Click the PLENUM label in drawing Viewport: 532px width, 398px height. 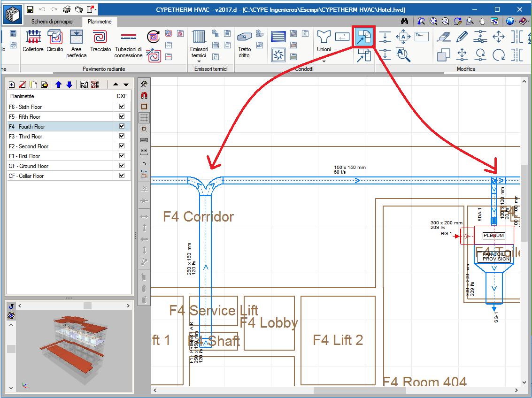coord(493,235)
